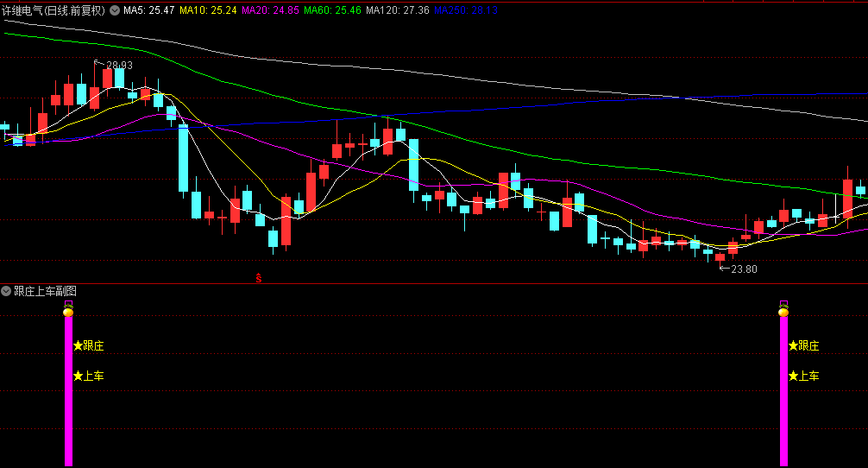This screenshot has height=468, width=868.
Task: Select the MA20: 24.85 legend value
Action: tap(271, 10)
